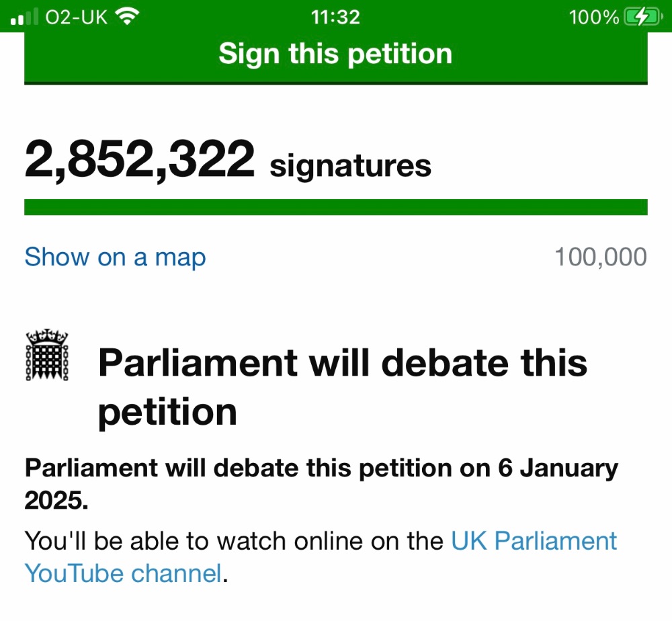Click the word petition in heading's second line
672x621 pixels.
tap(167, 412)
